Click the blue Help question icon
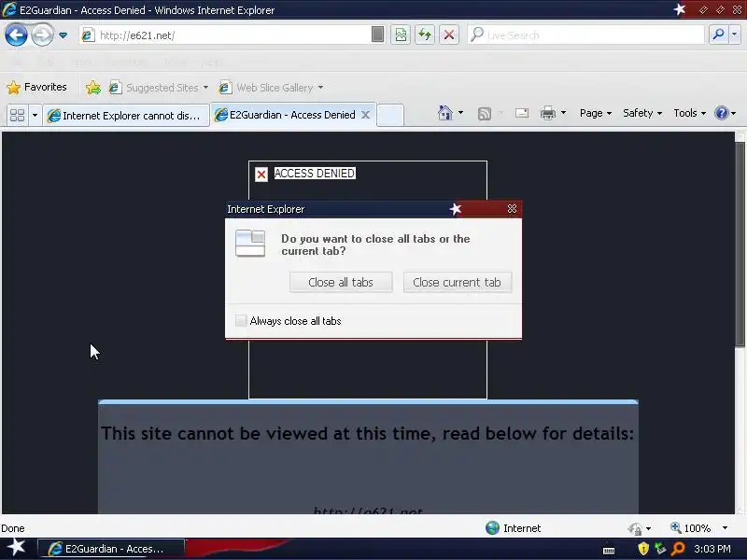The width and height of the screenshot is (747, 560). 721,113
